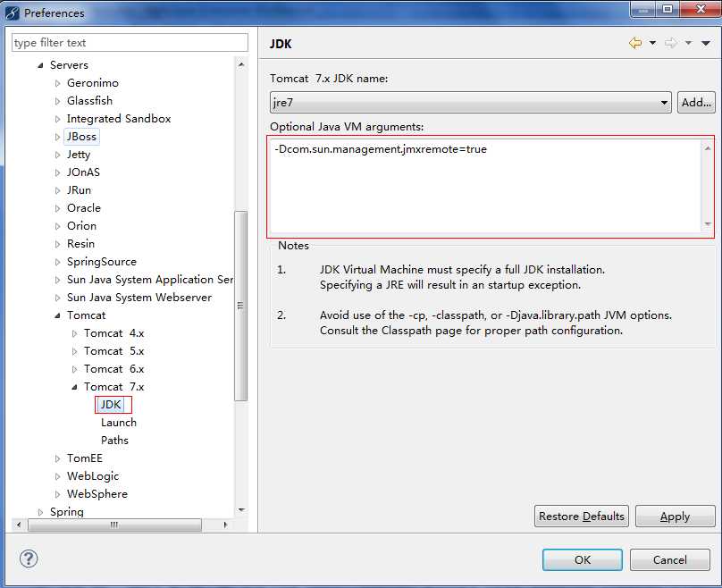Expand the JOnAS node

point(57,172)
